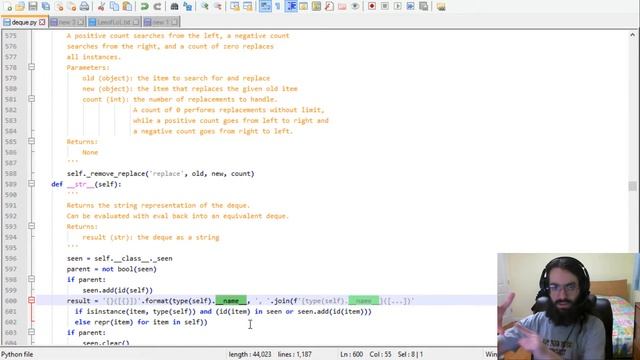This screenshot has width=640, height=360.
Task: Toggle the document map panel
Action: pos(317,6)
